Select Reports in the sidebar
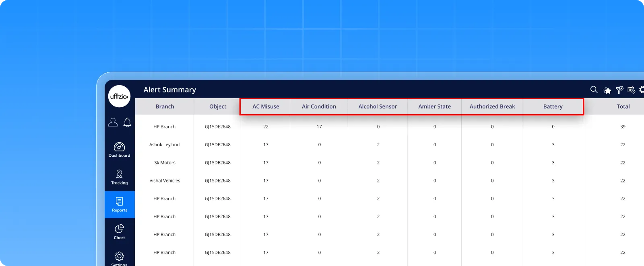 (x=120, y=205)
